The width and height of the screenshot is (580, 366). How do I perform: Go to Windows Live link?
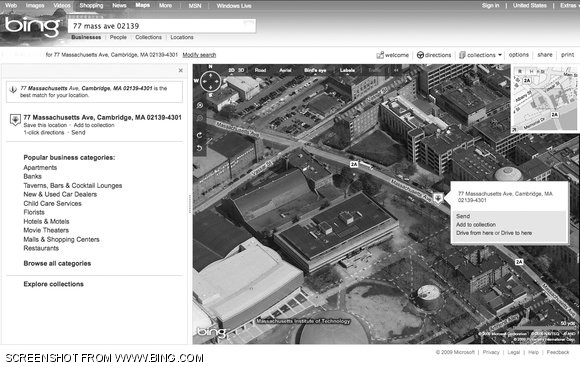[234, 6]
